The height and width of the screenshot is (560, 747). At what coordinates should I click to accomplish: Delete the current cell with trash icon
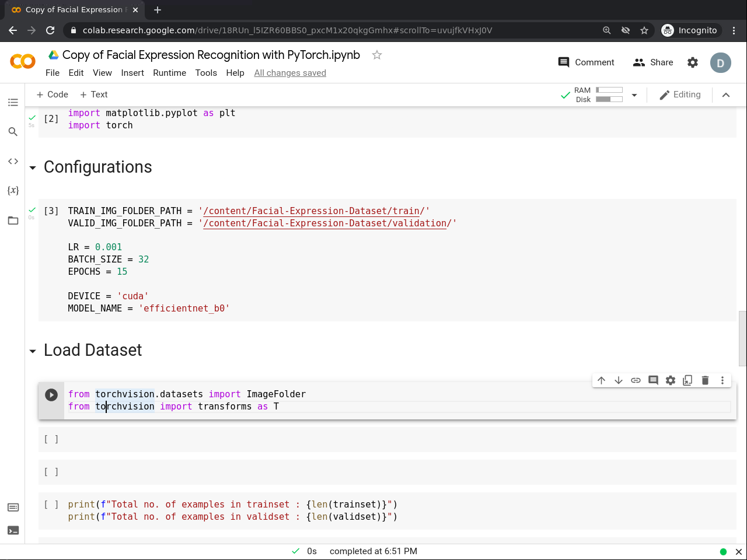tap(705, 380)
